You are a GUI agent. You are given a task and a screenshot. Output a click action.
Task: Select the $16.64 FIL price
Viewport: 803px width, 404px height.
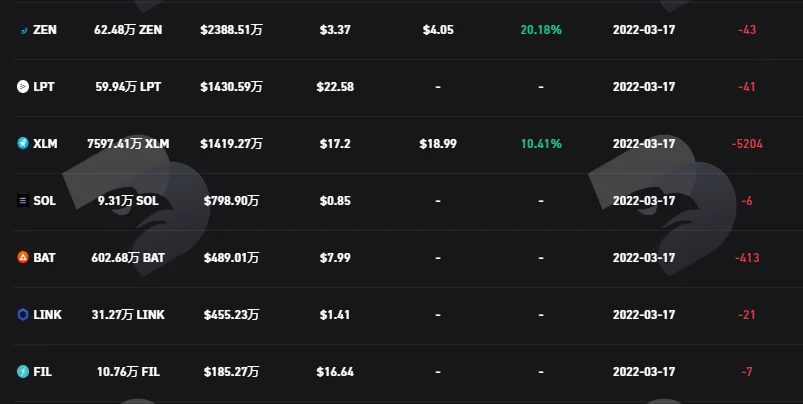coord(335,372)
